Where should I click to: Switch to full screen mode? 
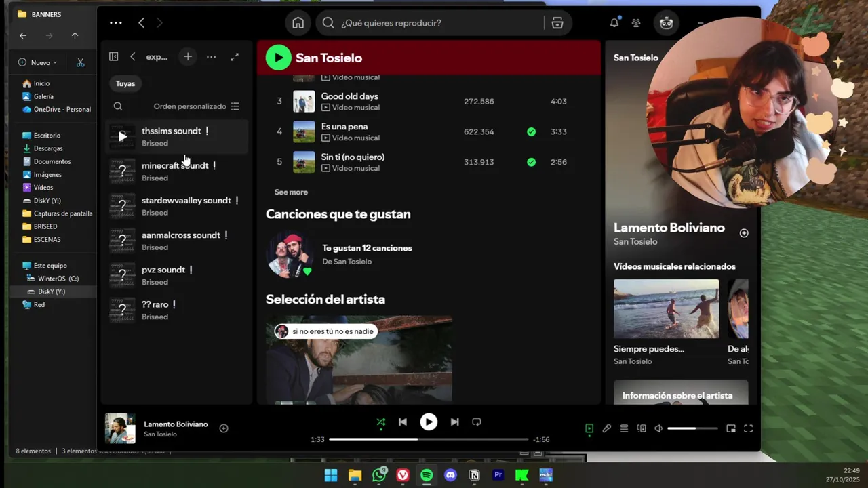point(749,428)
